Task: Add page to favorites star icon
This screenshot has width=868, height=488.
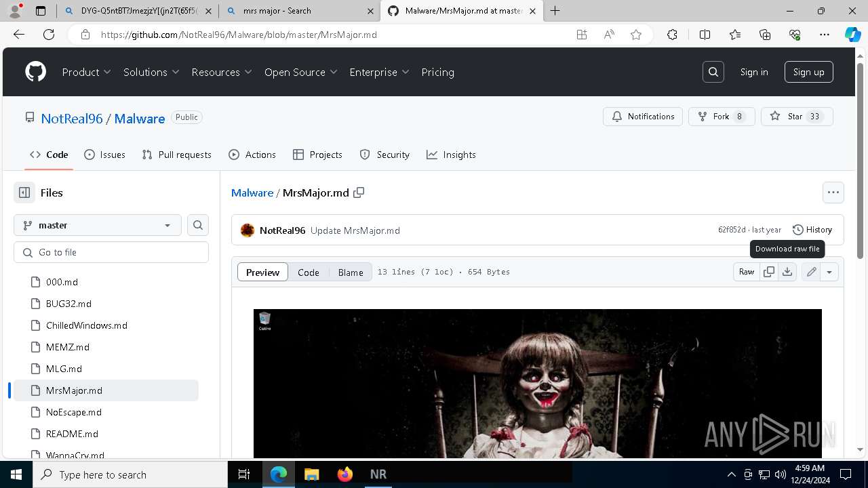Action: [636, 35]
